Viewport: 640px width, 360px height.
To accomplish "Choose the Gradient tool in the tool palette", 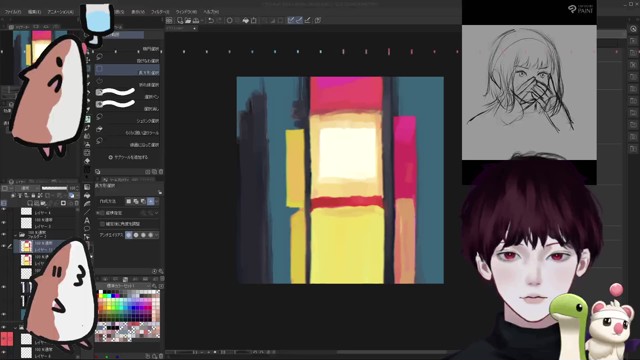I will pos(87,187).
